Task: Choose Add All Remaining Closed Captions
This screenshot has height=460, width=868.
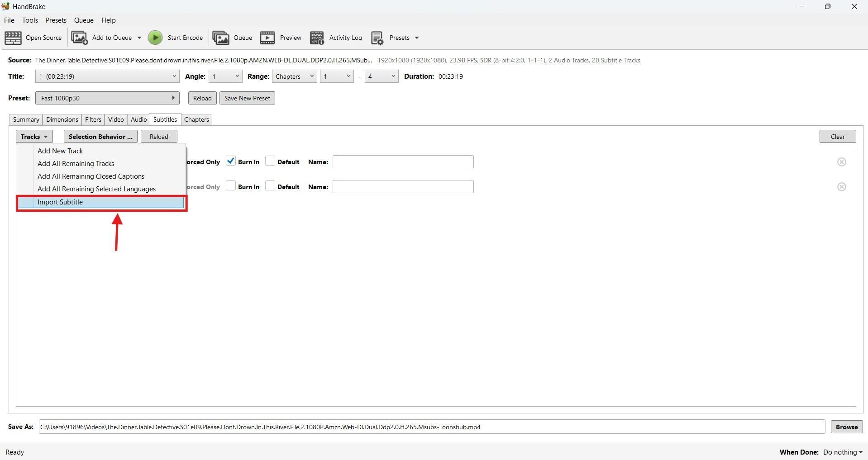Action: (101, 176)
